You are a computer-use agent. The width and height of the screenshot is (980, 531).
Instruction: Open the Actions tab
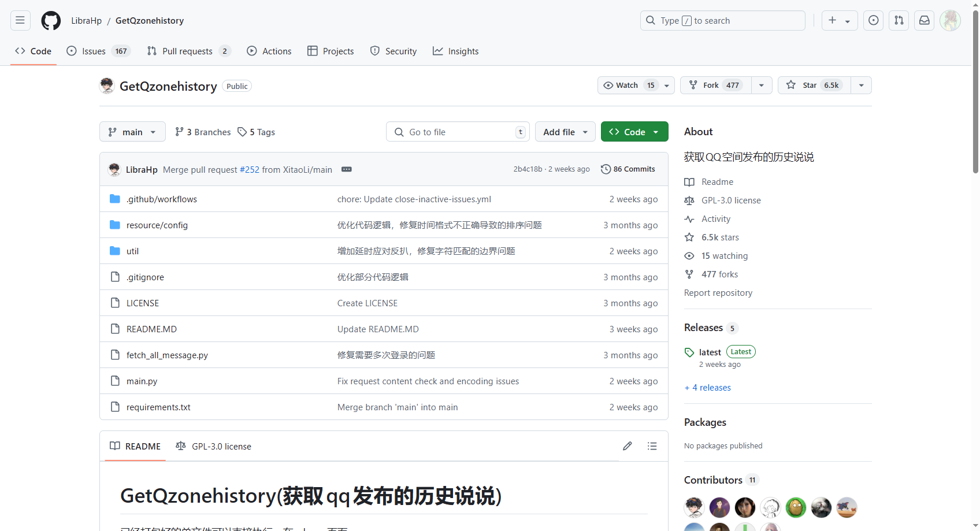[x=269, y=51]
